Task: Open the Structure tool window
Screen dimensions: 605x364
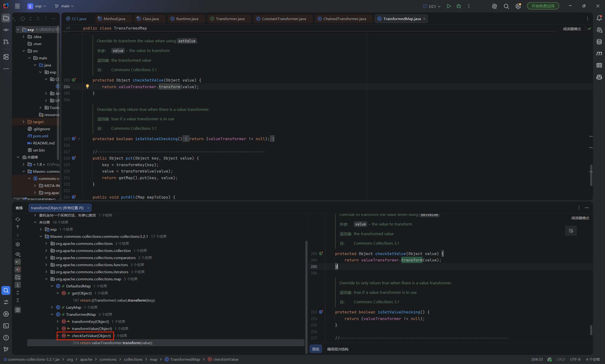Action: pyautogui.click(x=6, y=57)
